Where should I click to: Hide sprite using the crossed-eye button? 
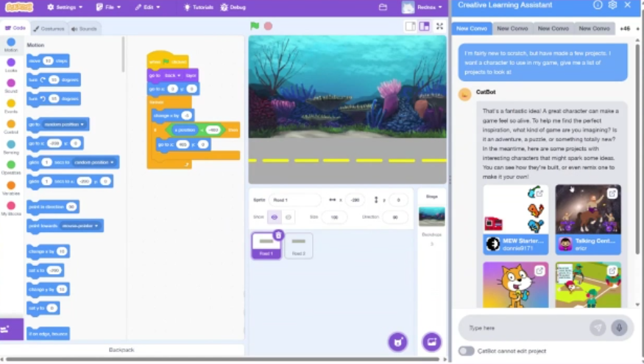click(289, 217)
